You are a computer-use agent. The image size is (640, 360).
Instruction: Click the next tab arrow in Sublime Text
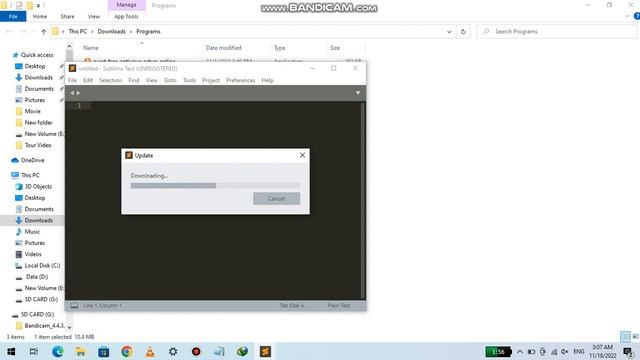(x=78, y=93)
